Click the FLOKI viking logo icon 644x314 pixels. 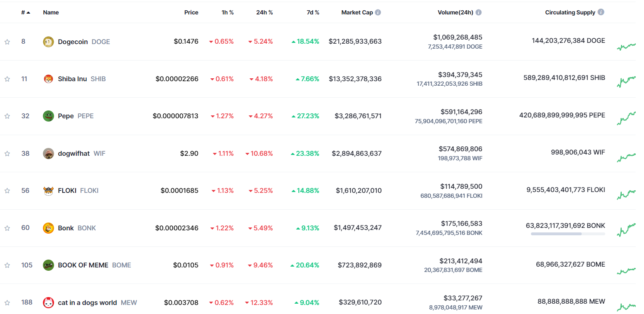(48, 191)
